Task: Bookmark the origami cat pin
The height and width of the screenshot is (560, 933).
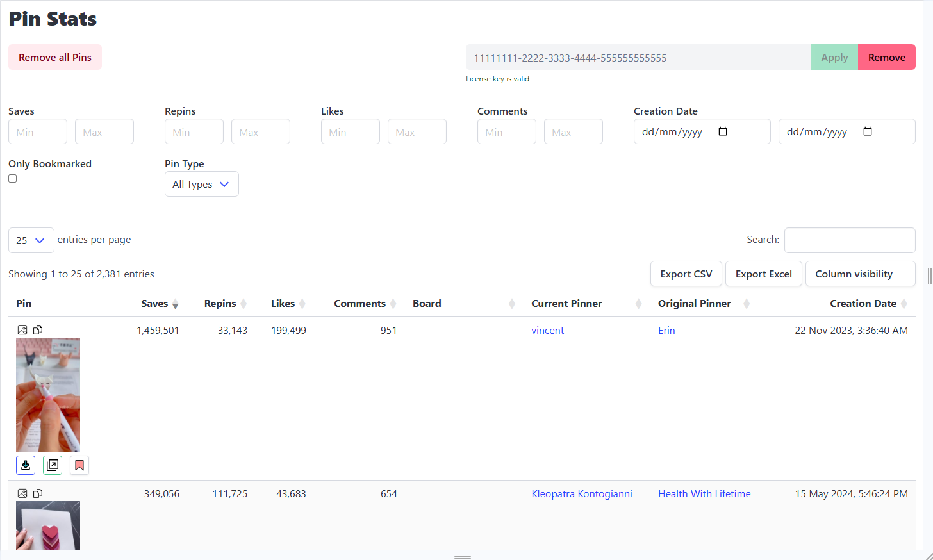Action: [x=79, y=465]
